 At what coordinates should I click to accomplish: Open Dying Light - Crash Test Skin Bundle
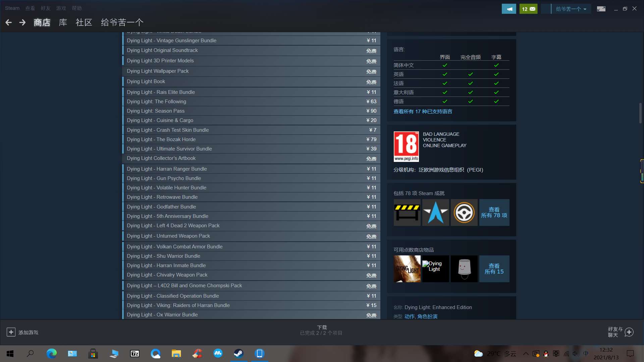[x=251, y=130]
